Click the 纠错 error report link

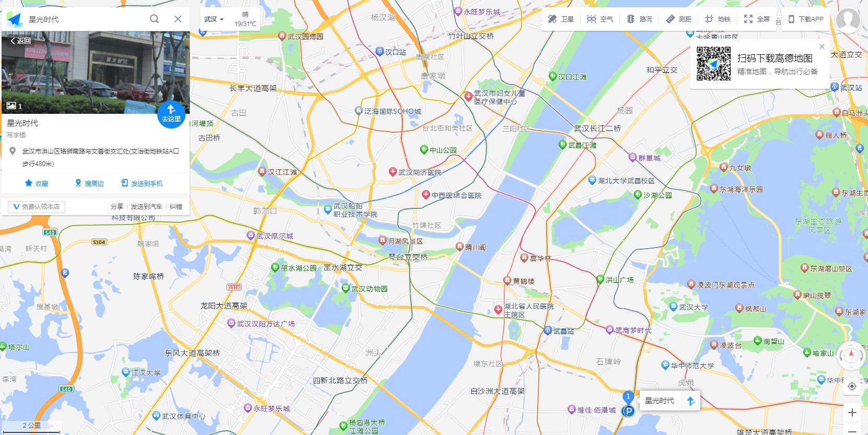coord(176,207)
